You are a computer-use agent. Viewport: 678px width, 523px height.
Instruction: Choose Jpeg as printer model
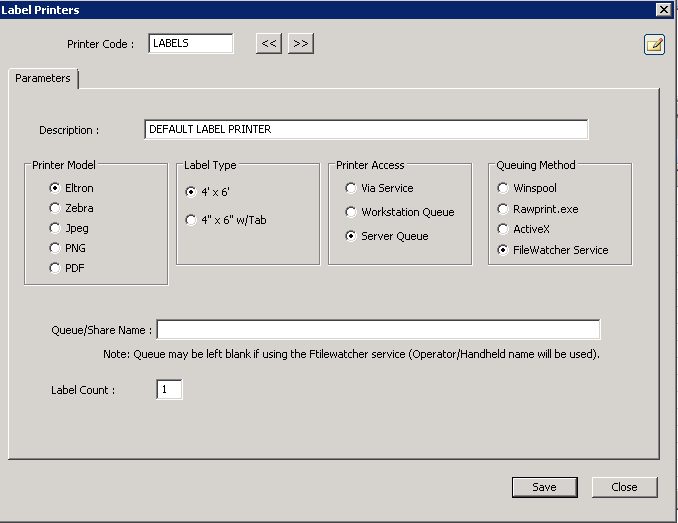[x=55, y=228]
